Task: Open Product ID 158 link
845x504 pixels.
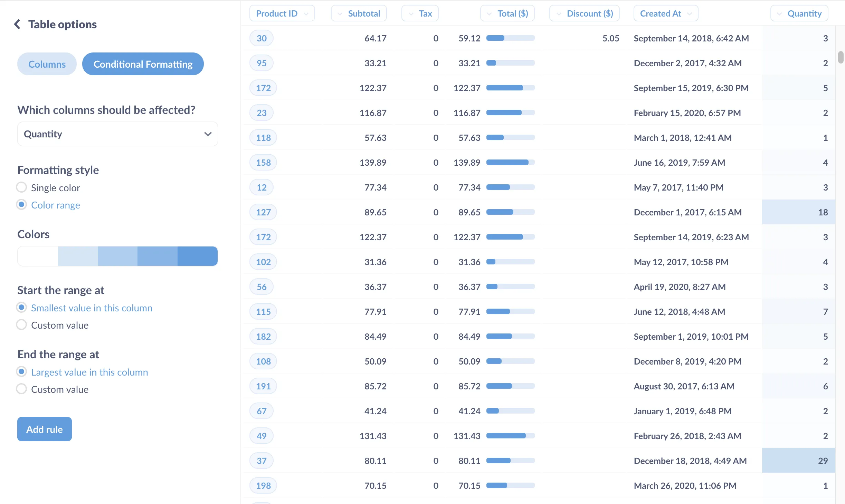Action: tap(263, 163)
